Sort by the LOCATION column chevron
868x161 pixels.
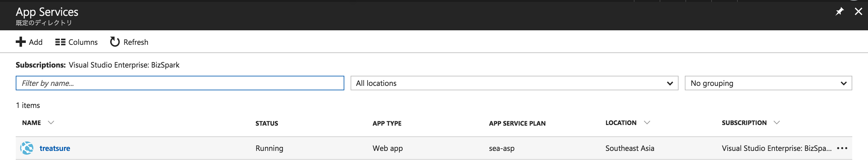point(647,123)
